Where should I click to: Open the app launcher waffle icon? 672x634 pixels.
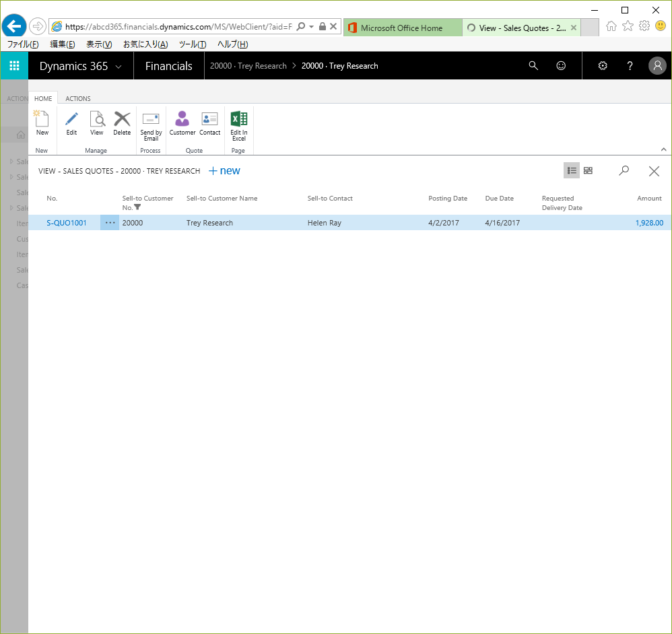point(14,65)
